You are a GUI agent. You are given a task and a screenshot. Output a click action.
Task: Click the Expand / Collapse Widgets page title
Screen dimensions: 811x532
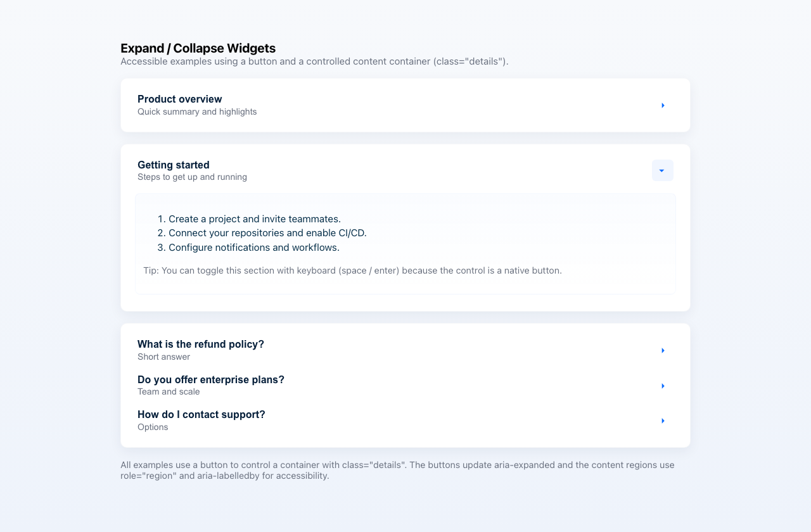tap(198, 48)
